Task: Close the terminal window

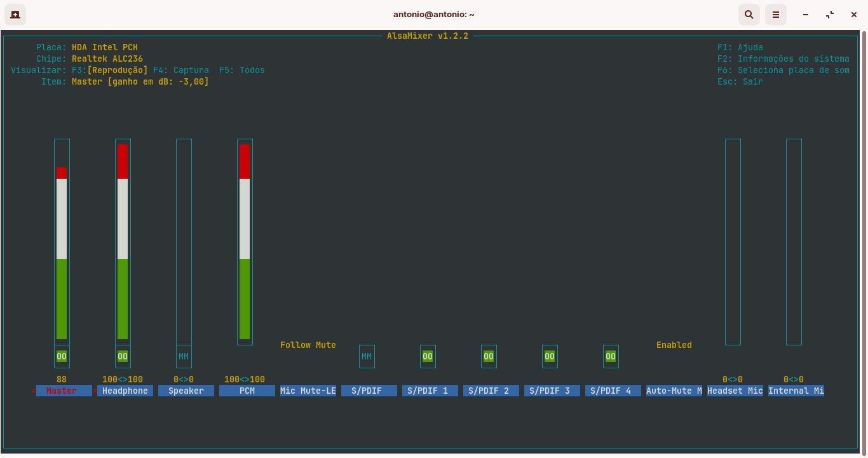Action: 853,14
